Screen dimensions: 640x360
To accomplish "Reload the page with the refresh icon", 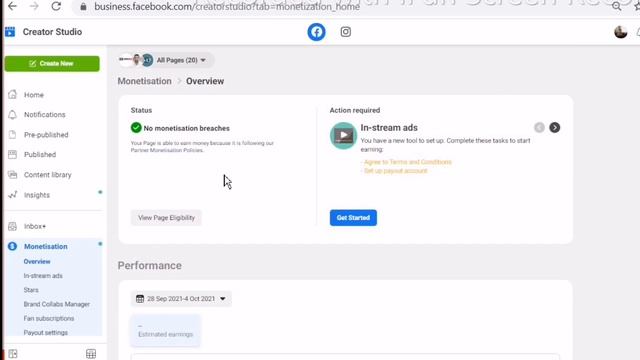I will click(56, 6).
